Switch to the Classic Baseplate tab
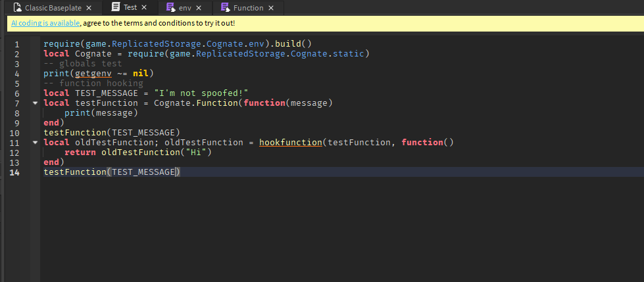The image size is (644, 282). pyautogui.click(x=53, y=8)
